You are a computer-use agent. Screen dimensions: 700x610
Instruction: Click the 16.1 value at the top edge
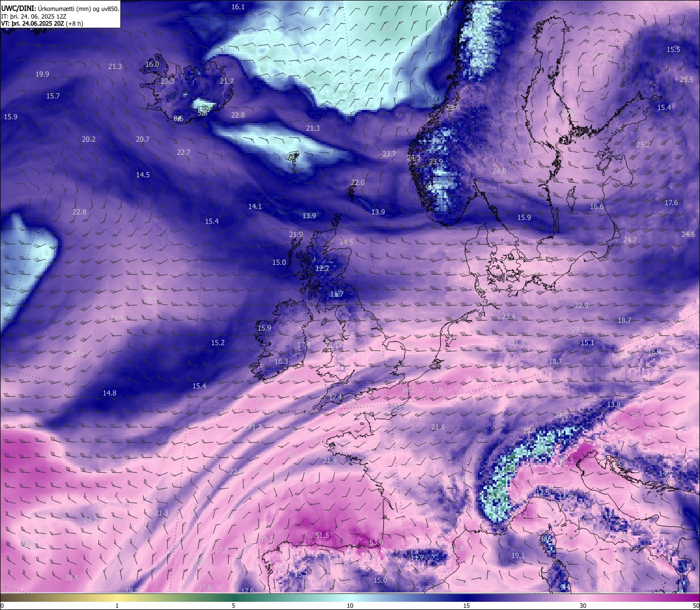click(238, 7)
